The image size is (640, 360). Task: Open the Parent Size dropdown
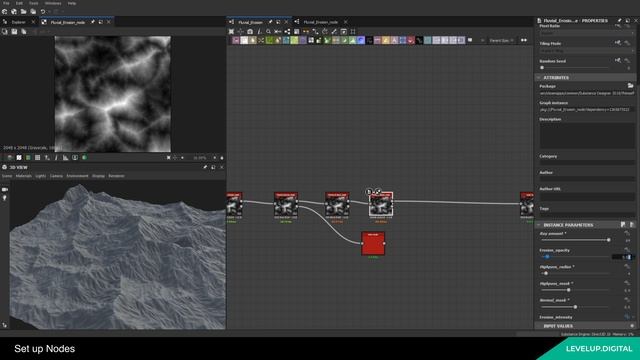tap(501, 40)
